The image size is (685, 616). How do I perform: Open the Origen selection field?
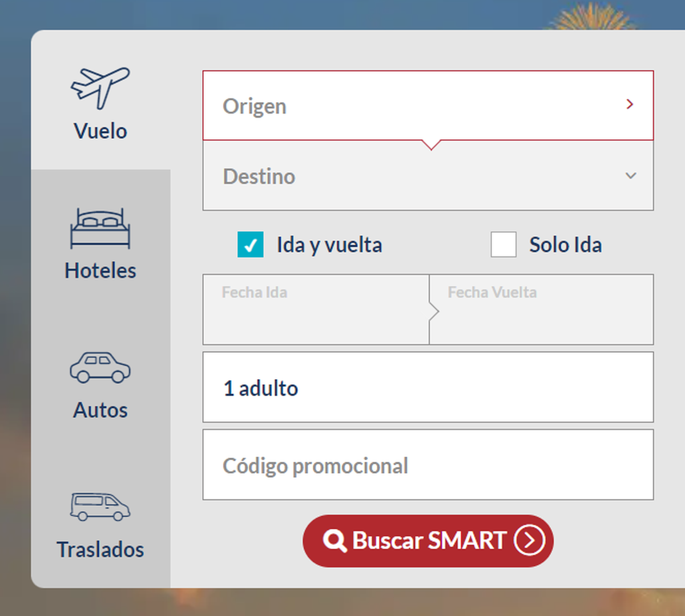click(x=400, y=106)
